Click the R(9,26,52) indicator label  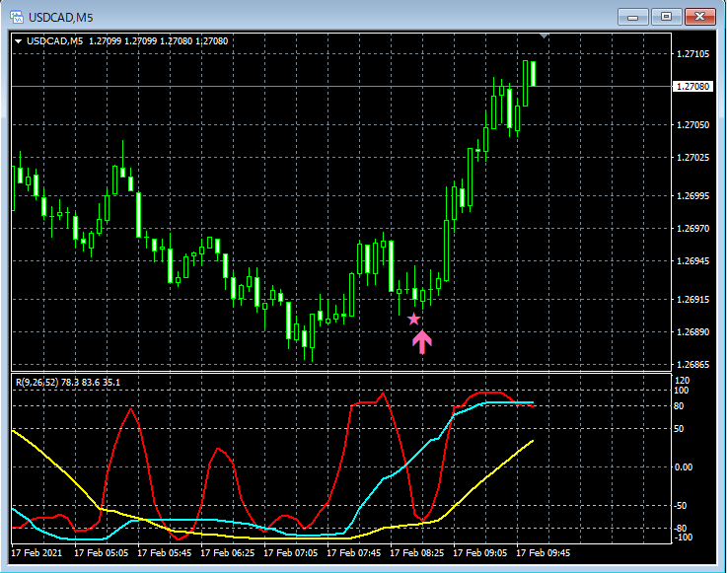coord(68,382)
